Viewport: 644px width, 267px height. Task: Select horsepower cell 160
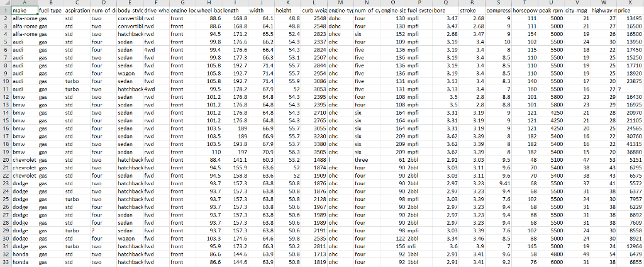(x=525, y=89)
